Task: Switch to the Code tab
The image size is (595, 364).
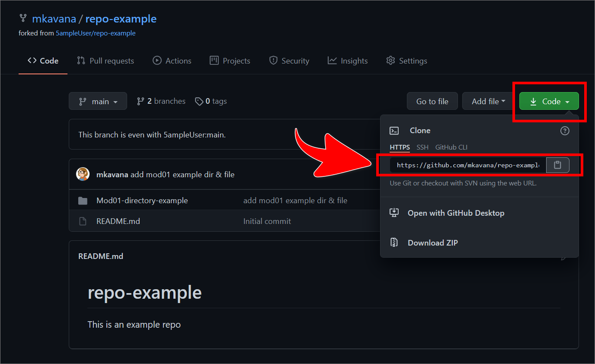Action: [x=43, y=61]
